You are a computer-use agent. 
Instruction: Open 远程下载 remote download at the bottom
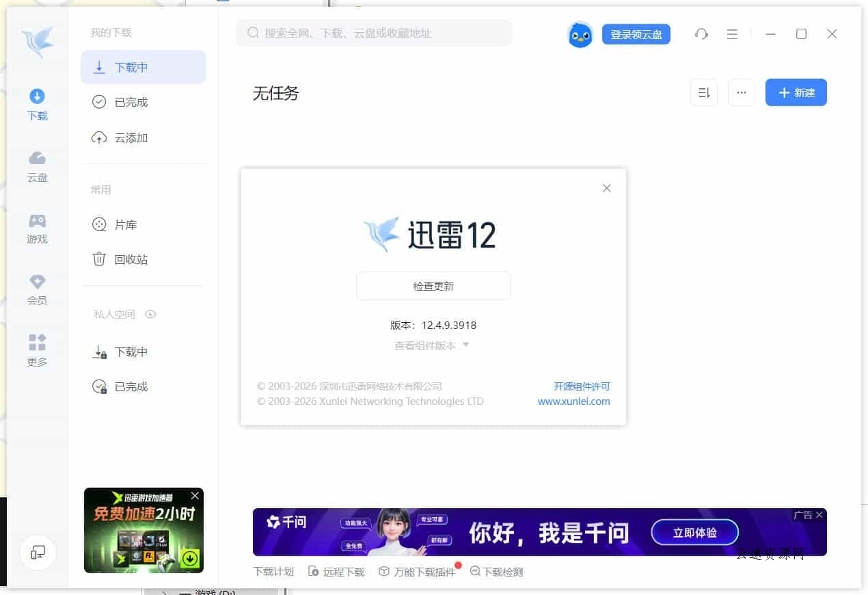pos(336,571)
